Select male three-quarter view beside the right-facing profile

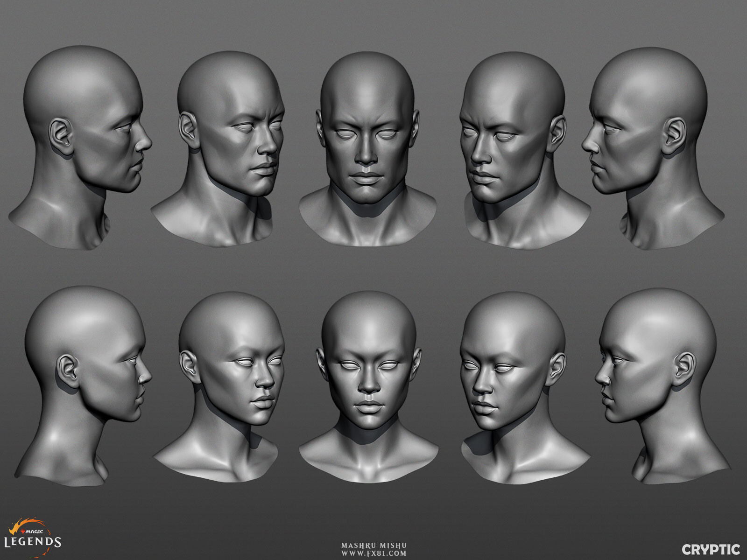click(218, 148)
